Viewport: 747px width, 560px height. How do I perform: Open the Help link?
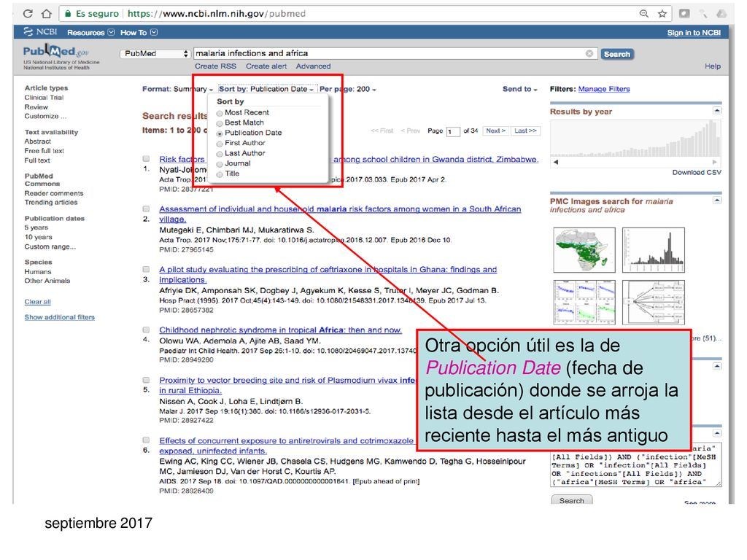pyautogui.click(x=713, y=66)
